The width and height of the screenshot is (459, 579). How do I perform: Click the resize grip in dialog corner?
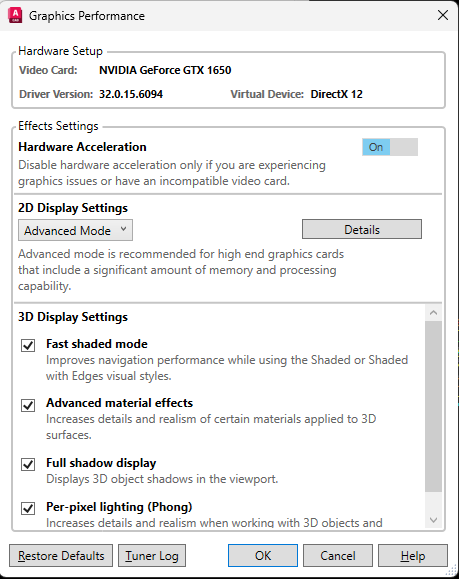[451, 571]
